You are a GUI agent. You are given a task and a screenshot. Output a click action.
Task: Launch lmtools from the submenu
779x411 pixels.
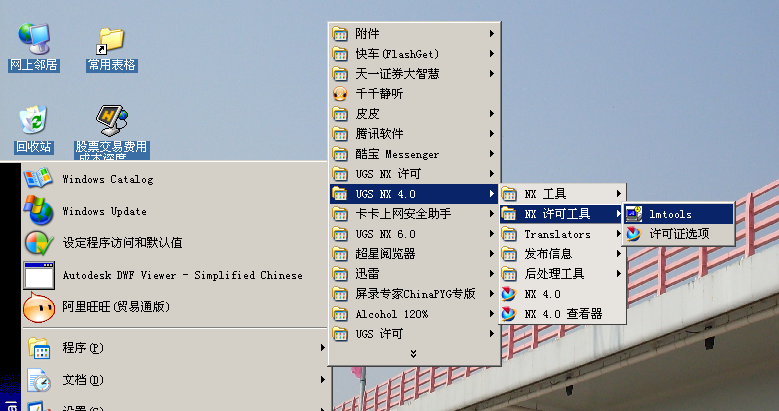click(x=679, y=214)
